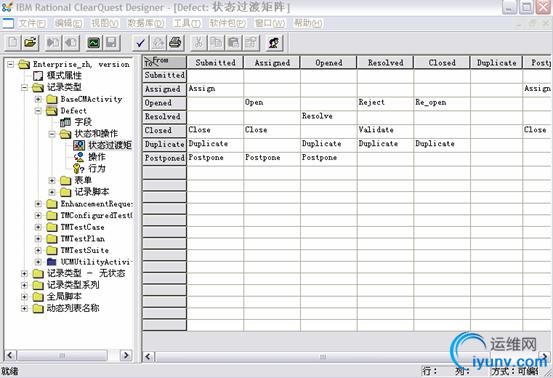Click the Resolved column header
The height and width of the screenshot is (378, 553).
pyautogui.click(x=385, y=62)
